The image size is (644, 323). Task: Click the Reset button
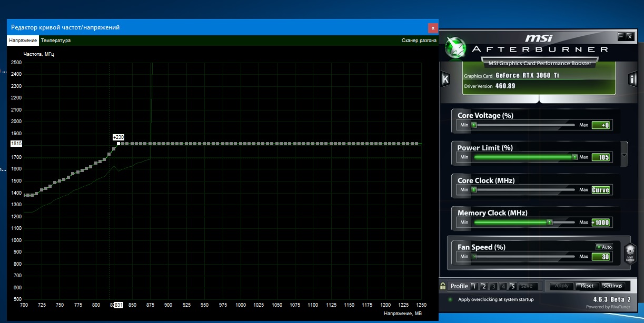pos(587,286)
